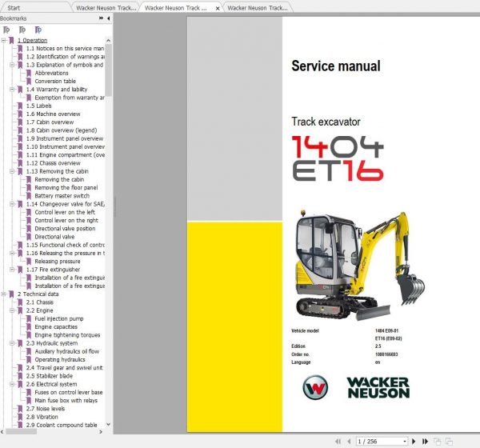Collapse the 2.3 Hydraulic system node
Viewport: 480px width, 448px height.
[x=12, y=343]
